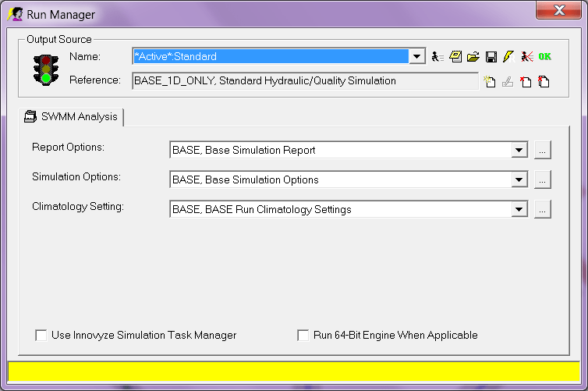Click the ellipsis button beside Simulation Options

click(x=542, y=180)
